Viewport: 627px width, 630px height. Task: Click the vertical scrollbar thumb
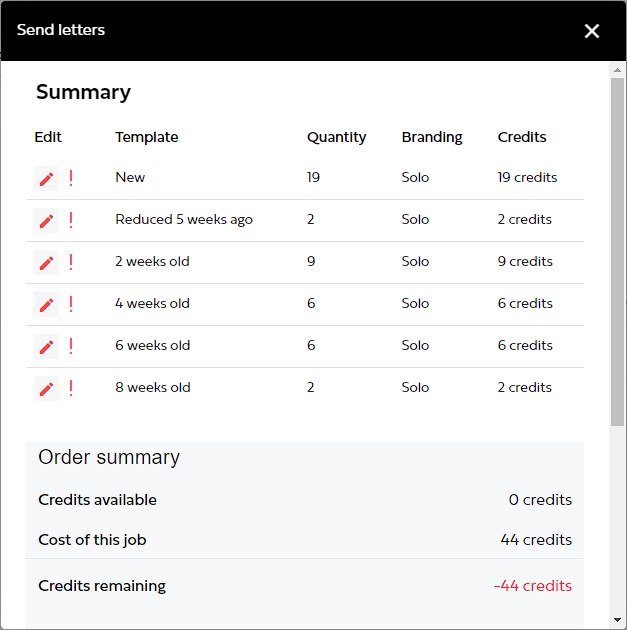[617, 250]
